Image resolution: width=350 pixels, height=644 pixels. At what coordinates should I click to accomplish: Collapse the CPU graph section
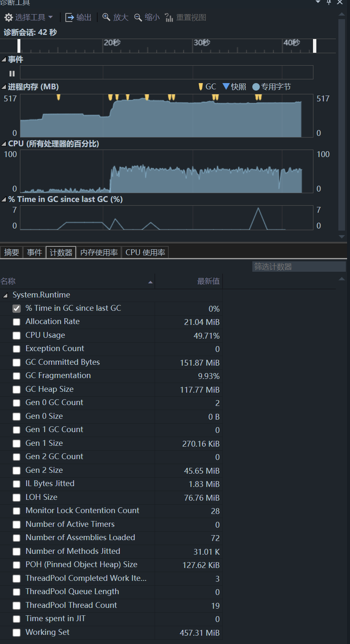click(4, 144)
